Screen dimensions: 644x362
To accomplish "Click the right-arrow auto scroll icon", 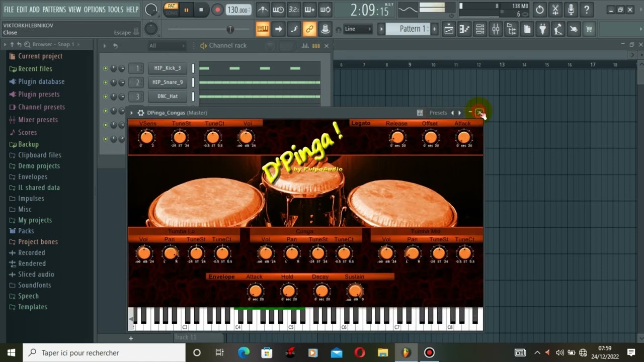I will [278, 29].
